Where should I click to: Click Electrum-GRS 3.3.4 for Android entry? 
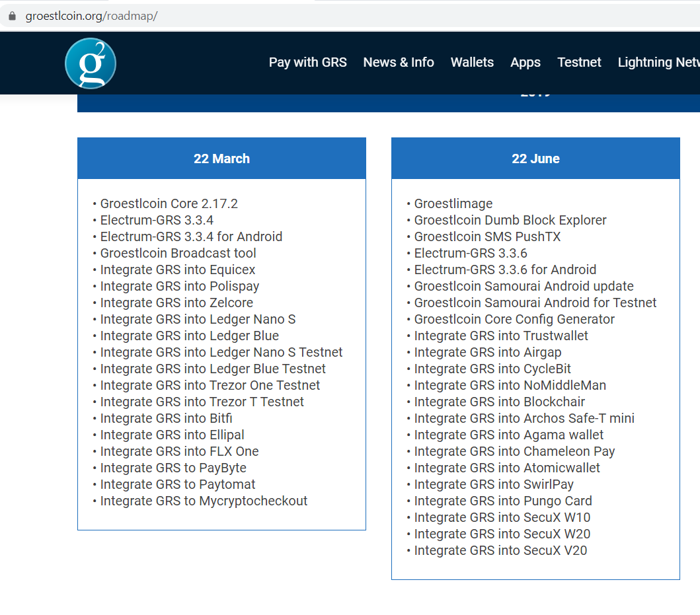[x=191, y=236]
